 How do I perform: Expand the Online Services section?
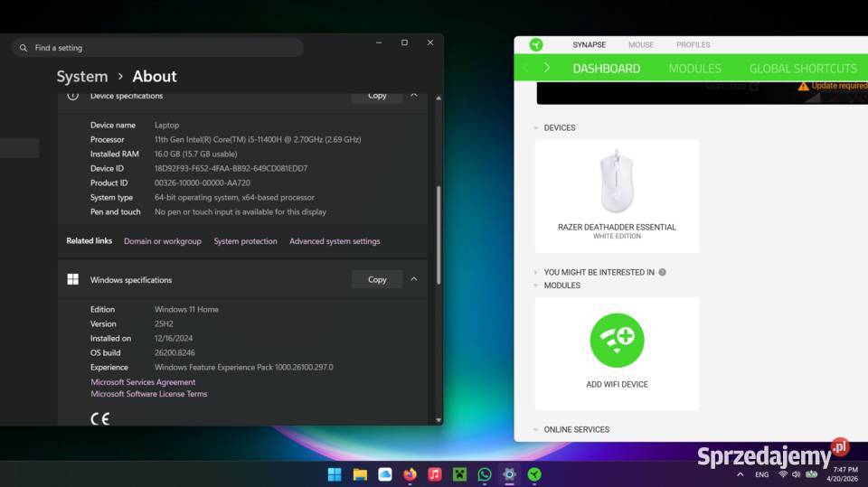coord(536,430)
